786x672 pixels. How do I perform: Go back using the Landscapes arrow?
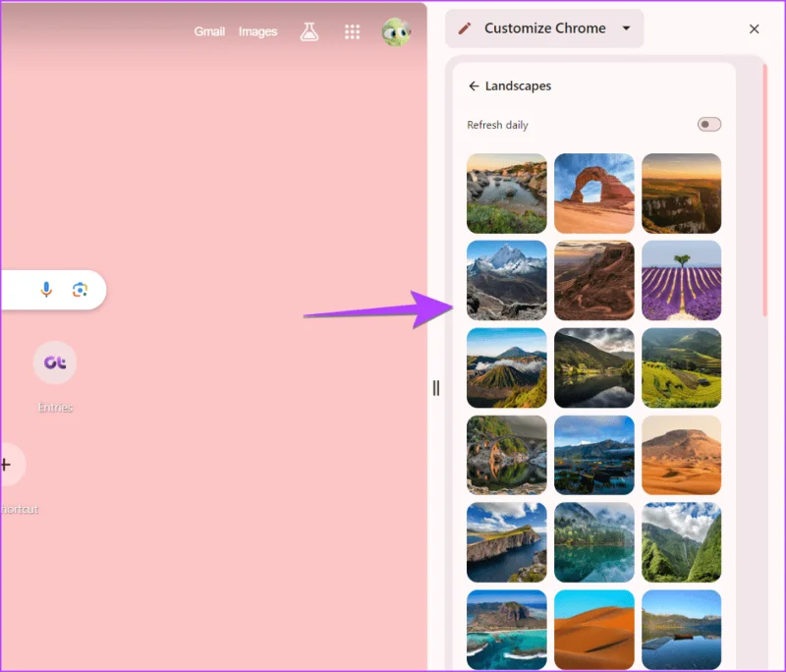[474, 86]
